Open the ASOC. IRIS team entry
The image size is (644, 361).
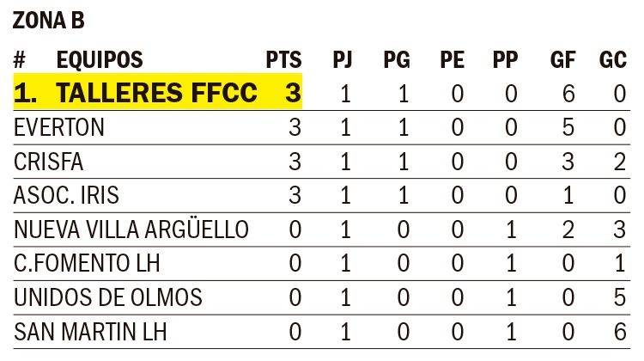pyautogui.click(x=66, y=195)
